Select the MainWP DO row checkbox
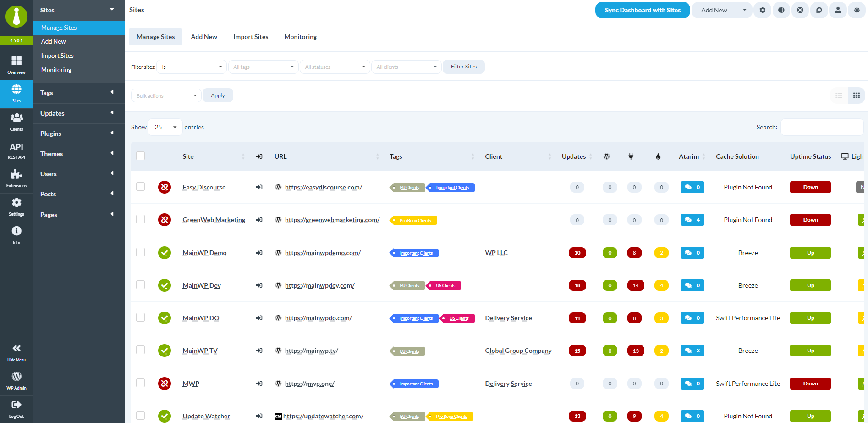The height and width of the screenshot is (423, 868). [x=141, y=317]
